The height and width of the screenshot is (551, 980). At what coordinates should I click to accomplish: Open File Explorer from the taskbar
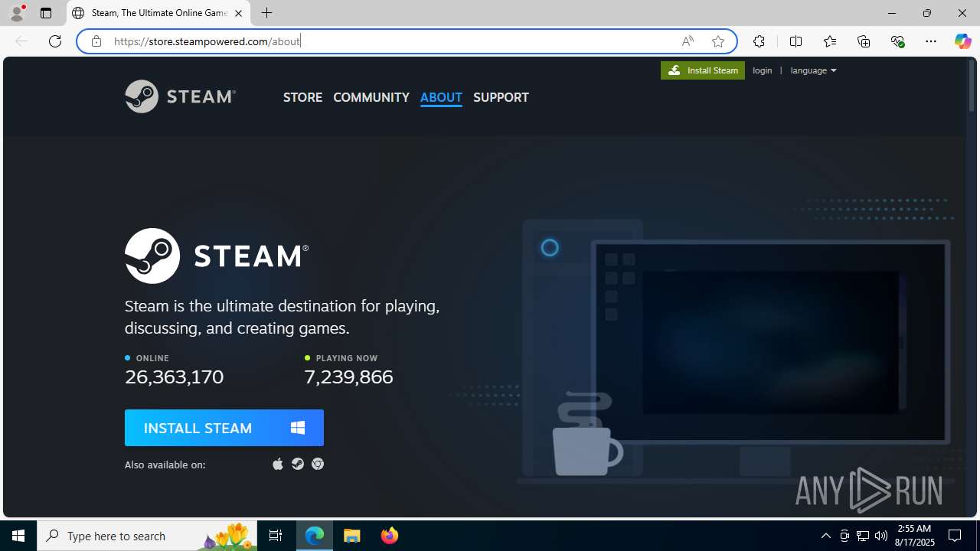[352, 536]
